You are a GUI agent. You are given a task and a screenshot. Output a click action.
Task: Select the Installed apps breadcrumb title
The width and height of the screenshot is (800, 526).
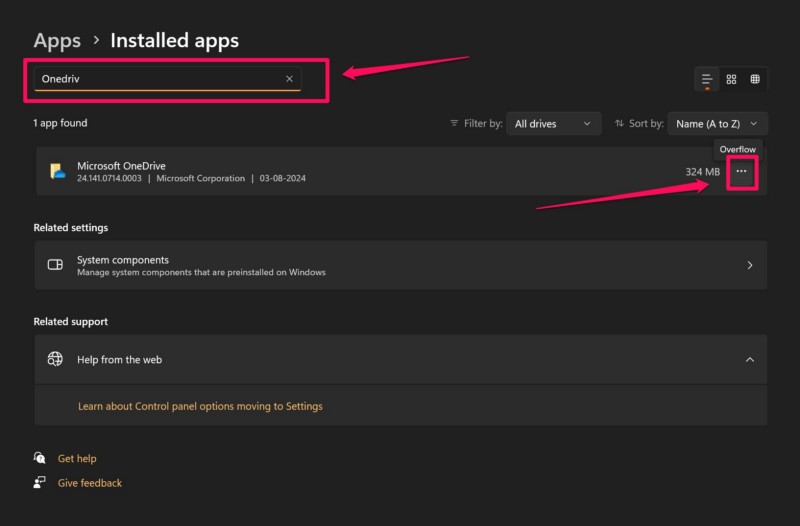point(174,41)
